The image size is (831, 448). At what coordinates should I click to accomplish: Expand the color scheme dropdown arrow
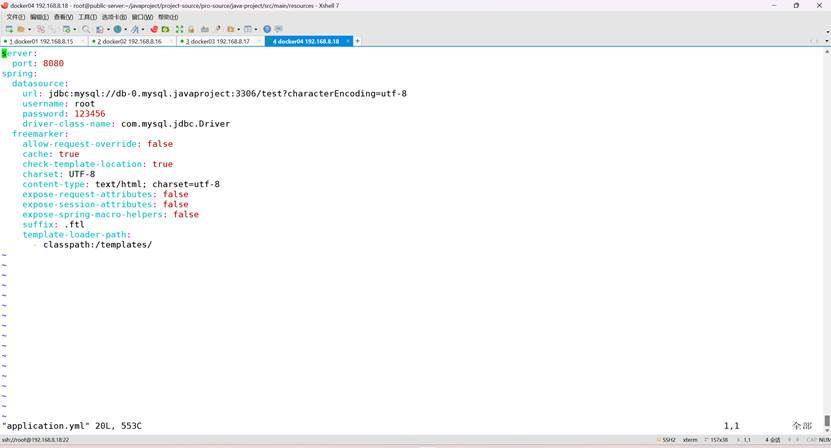(x=108, y=29)
